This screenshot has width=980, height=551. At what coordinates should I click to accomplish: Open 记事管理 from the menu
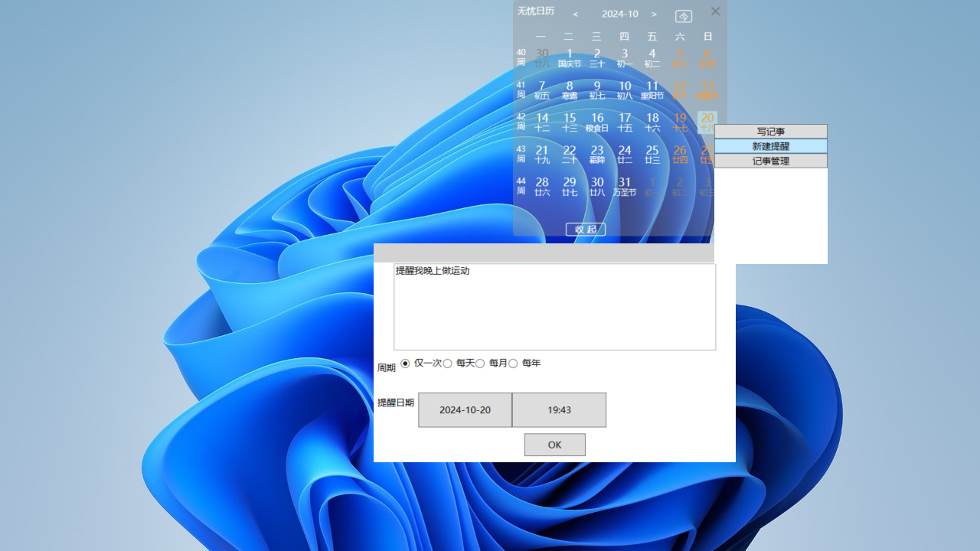tap(770, 160)
